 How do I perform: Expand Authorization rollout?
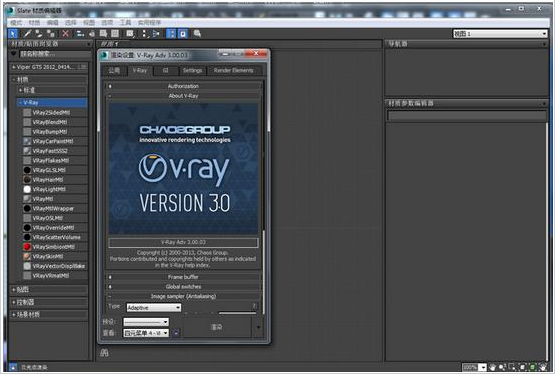click(183, 86)
